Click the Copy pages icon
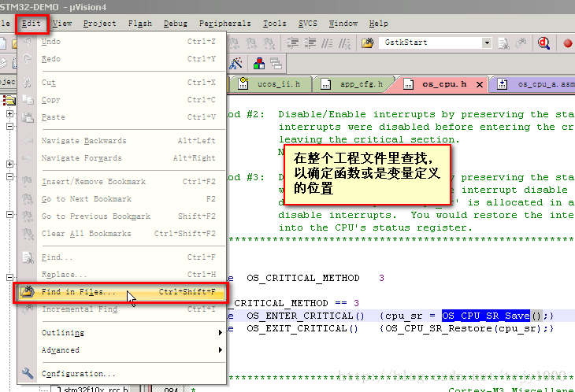This screenshot has height=392, width=575. [28, 100]
